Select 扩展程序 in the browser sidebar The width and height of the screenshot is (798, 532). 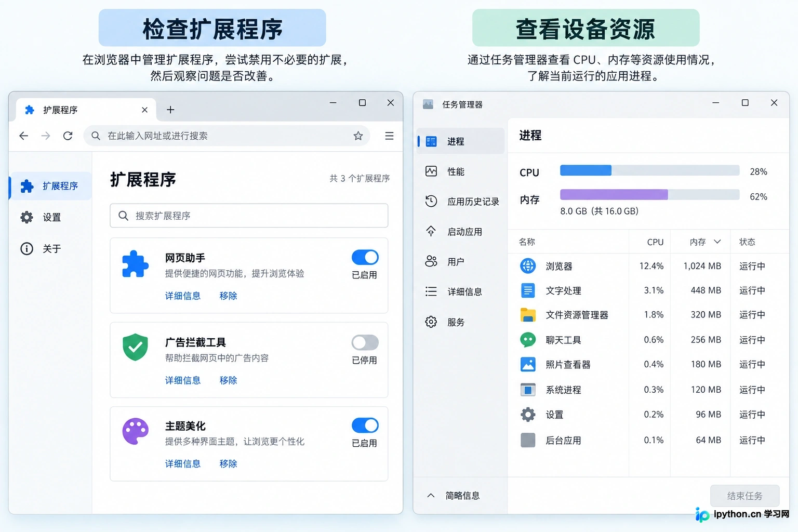pyautogui.click(x=50, y=186)
